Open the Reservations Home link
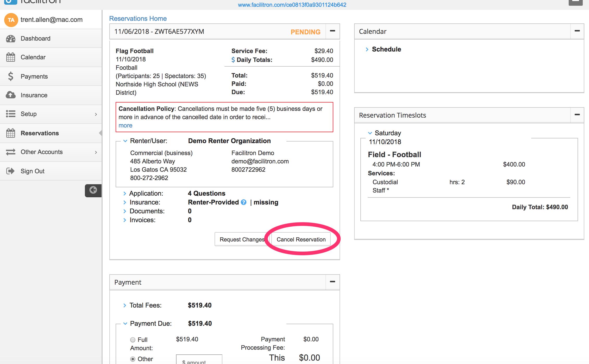This screenshot has width=589, height=364. click(138, 18)
